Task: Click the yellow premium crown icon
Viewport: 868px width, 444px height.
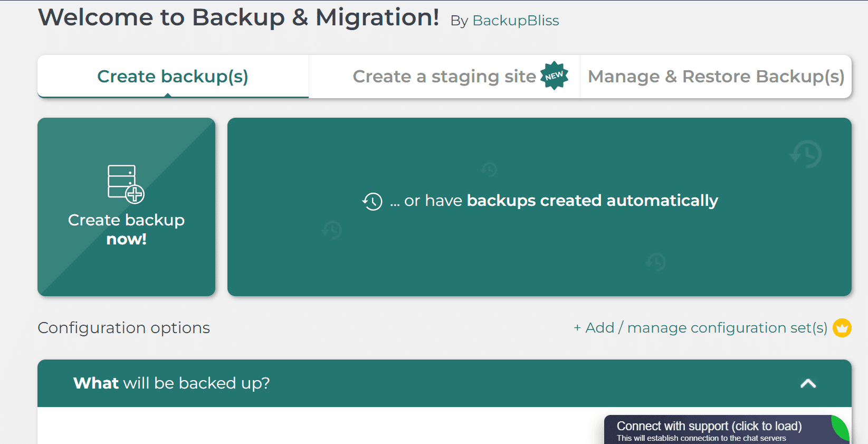Action: click(842, 328)
